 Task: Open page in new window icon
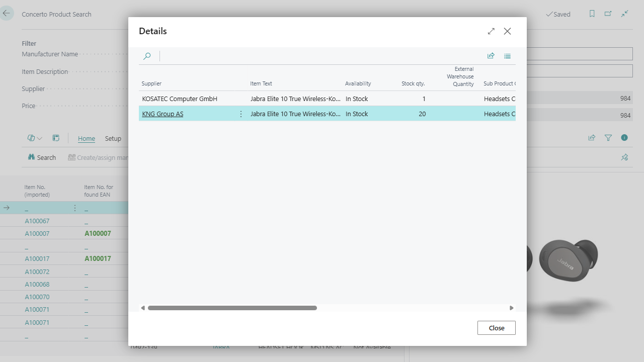pos(608,14)
